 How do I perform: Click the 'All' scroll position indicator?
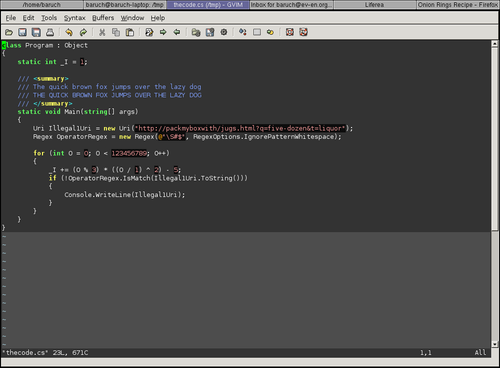coord(480,353)
